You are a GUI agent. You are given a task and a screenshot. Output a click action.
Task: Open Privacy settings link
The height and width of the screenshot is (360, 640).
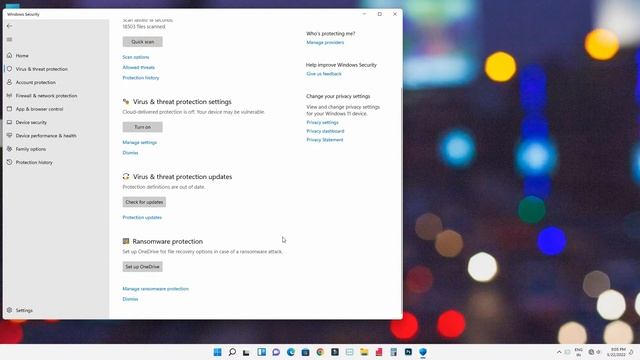(x=322, y=122)
